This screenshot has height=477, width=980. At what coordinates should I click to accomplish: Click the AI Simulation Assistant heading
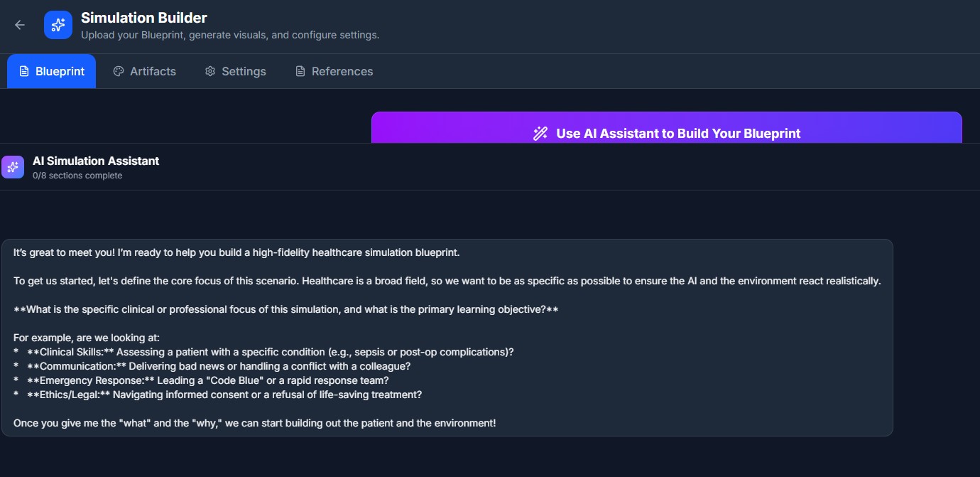96,161
